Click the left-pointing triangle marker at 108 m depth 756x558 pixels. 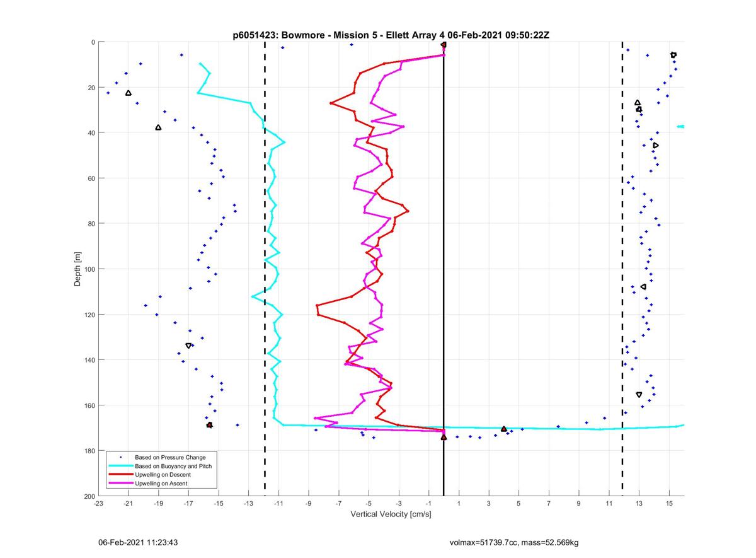click(643, 287)
